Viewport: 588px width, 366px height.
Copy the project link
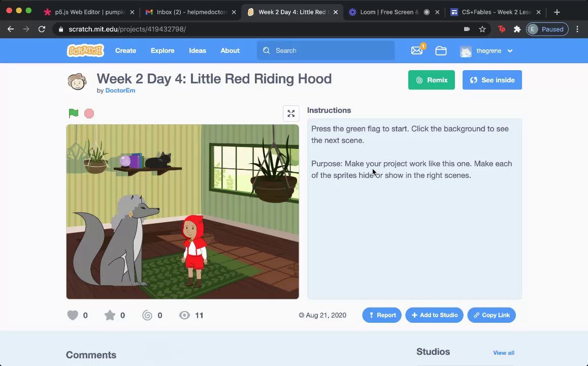click(x=491, y=315)
